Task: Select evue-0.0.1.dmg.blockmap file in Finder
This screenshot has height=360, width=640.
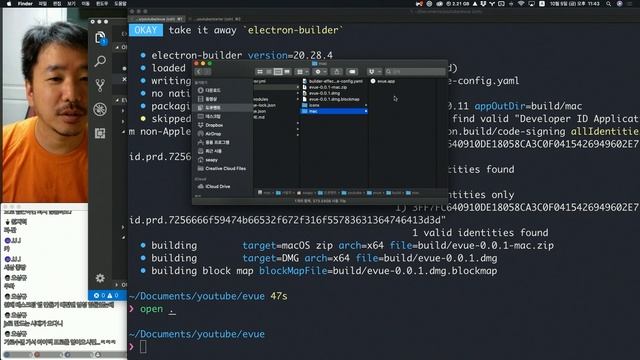Action: (333, 99)
